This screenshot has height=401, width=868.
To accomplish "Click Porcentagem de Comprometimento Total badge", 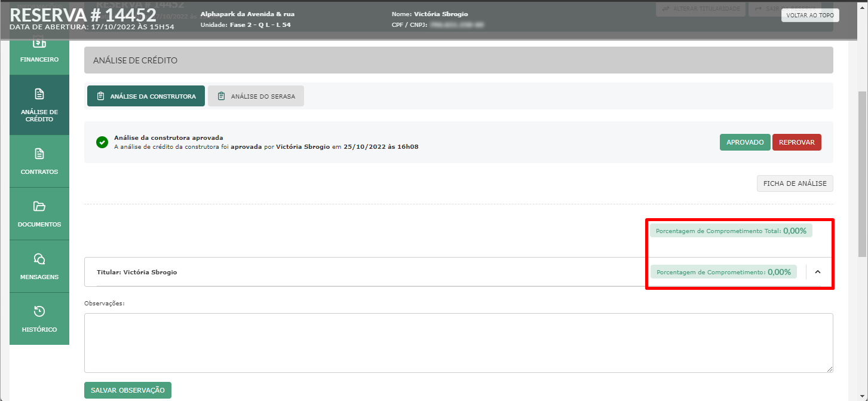I will 731,231.
